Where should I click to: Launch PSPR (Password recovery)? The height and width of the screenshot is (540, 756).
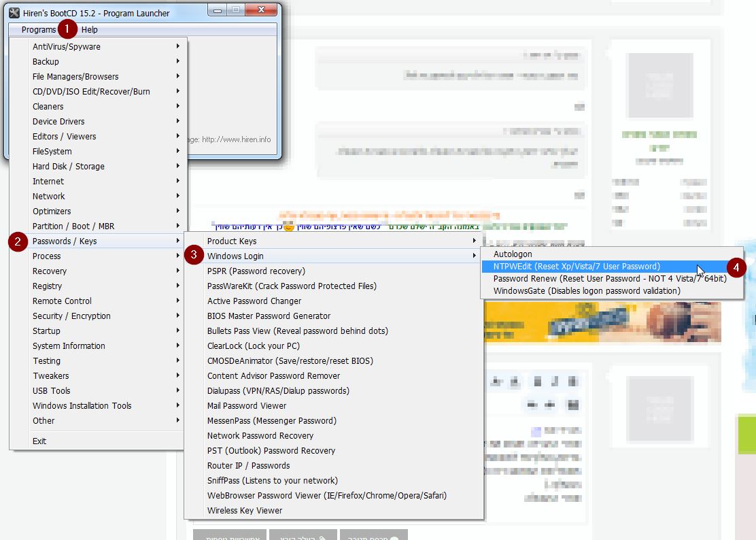(x=334, y=271)
